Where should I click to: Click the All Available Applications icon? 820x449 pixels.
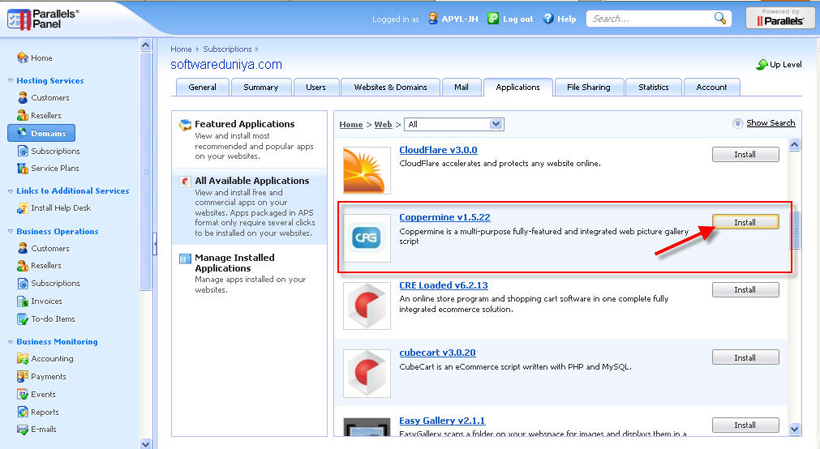point(185,181)
